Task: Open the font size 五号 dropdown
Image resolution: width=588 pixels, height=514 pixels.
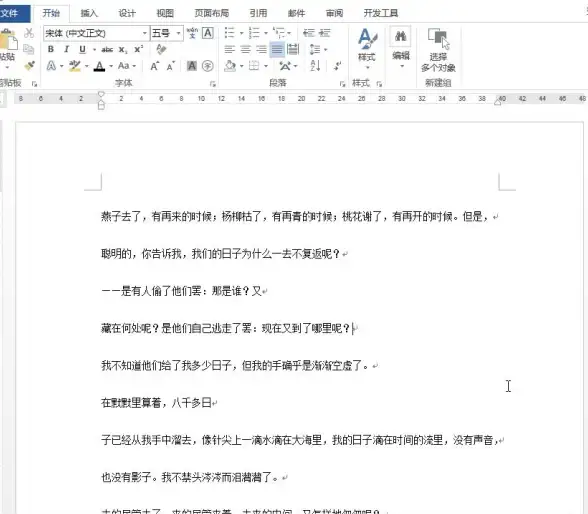Action: tap(178, 33)
